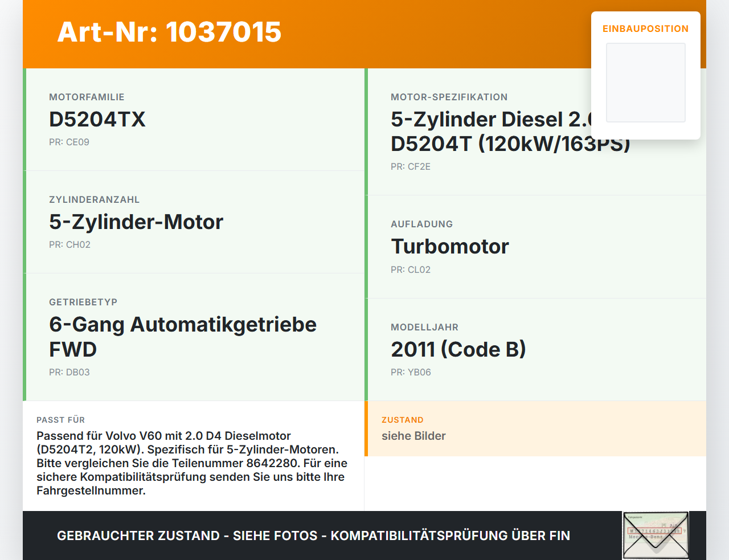Viewport: 729px width, 560px height.
Task: Click the PASST FÜR label
Action: [60, 420]
